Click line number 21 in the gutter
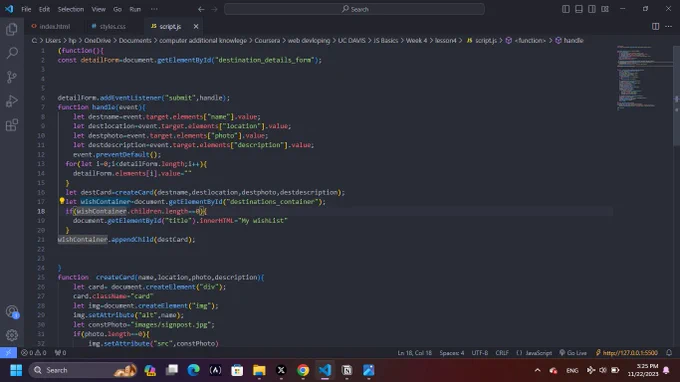Image resolution: width=680 pixels, height=382 pixels. pos(41,239)
